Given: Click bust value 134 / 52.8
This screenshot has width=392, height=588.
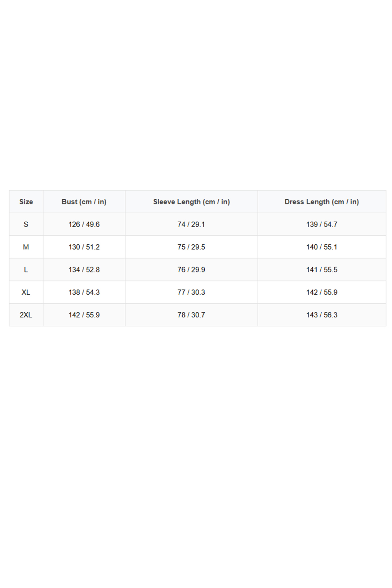Looking at the screenshot, I should pyautogui.click(x=84, y=270).
